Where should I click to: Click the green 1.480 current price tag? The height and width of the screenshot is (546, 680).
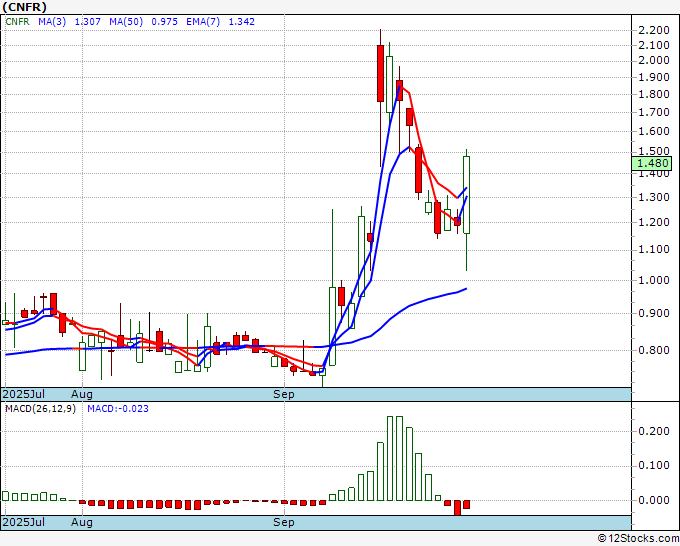(651, 163)
